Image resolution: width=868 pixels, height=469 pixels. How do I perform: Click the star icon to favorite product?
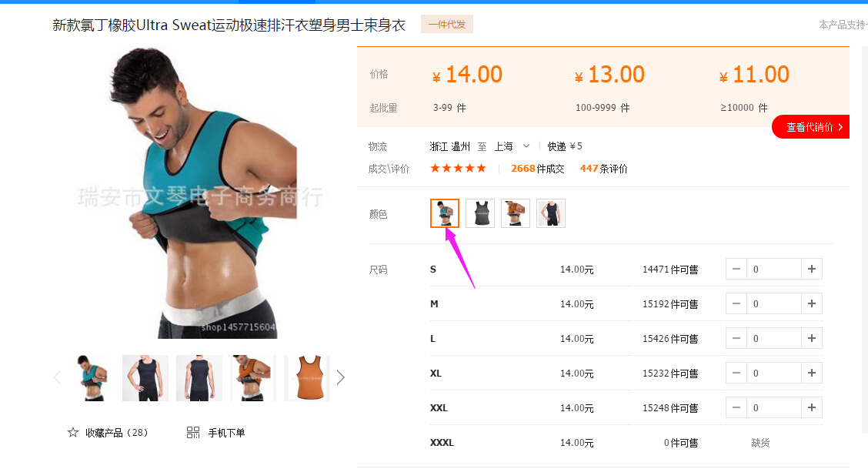click(73, 433)
